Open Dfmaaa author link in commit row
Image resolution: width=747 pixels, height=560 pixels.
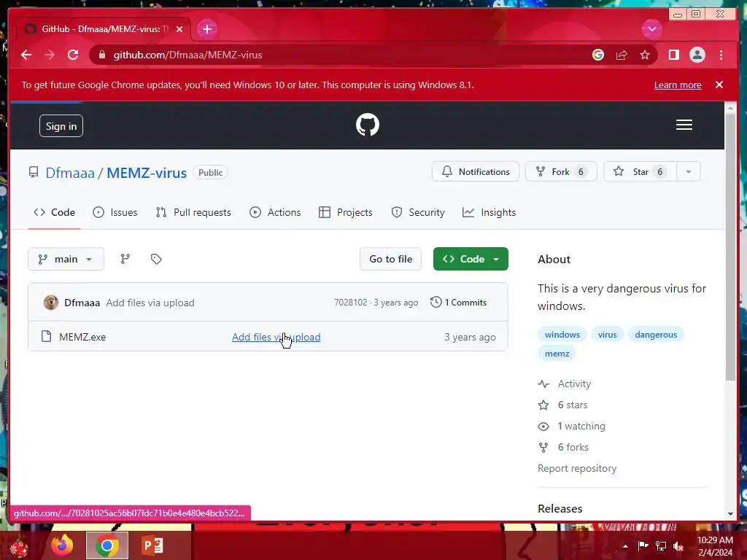82,303
